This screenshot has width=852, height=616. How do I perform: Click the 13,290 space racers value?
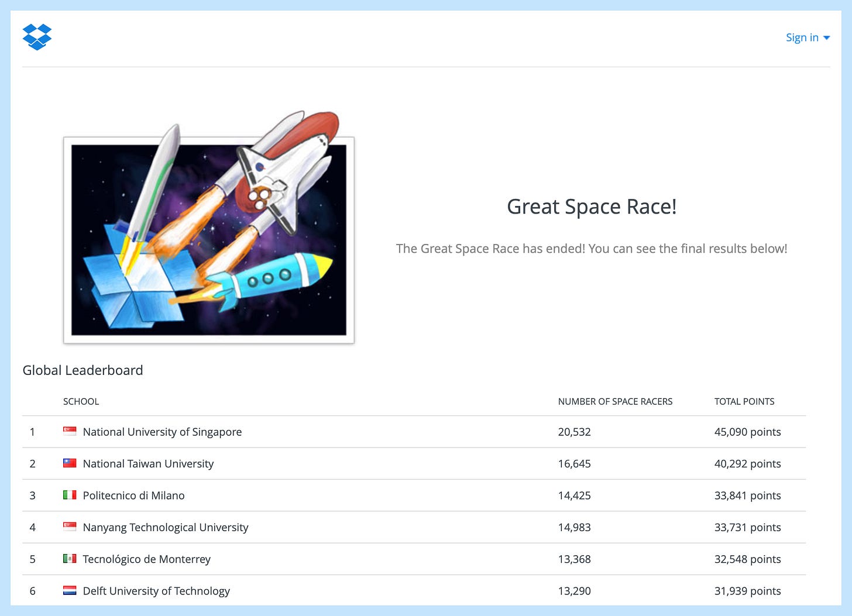(x=574, y=591)
